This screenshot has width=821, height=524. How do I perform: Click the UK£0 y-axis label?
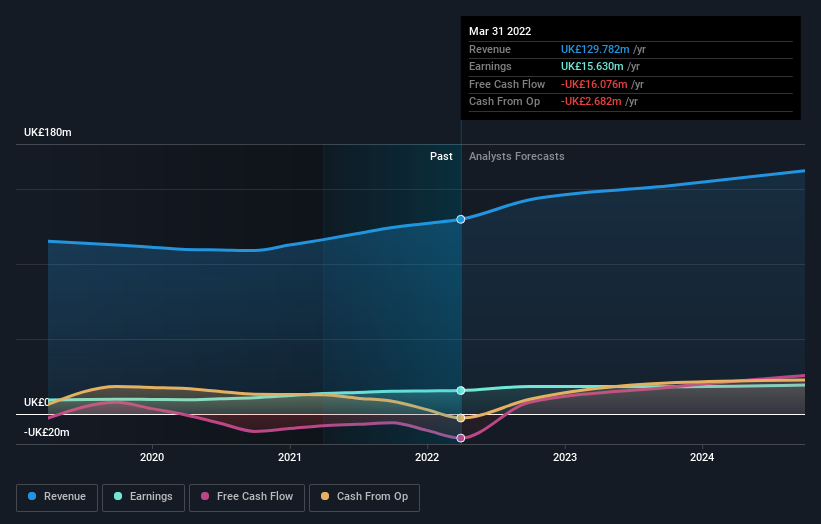pos(37,403)
